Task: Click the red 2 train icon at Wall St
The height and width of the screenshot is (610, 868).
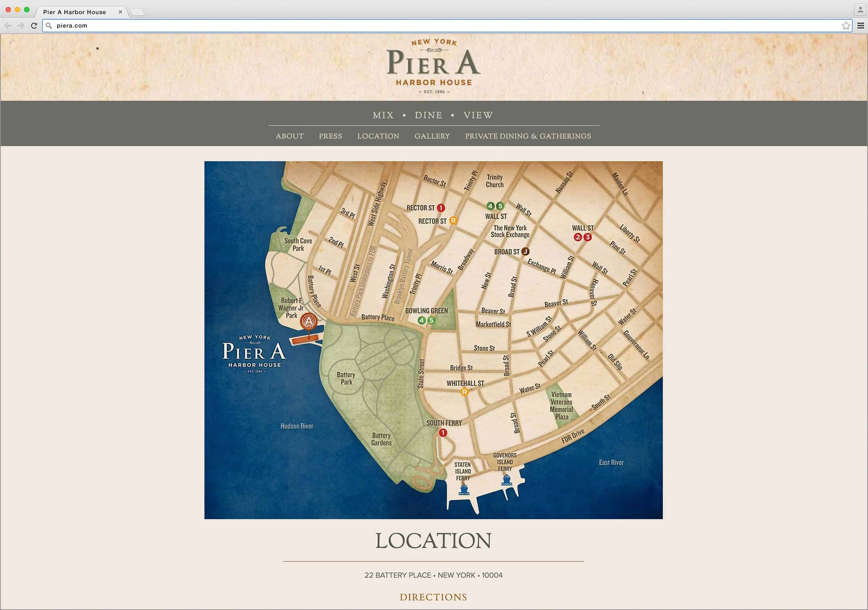Action: click(x=578, y=237)
